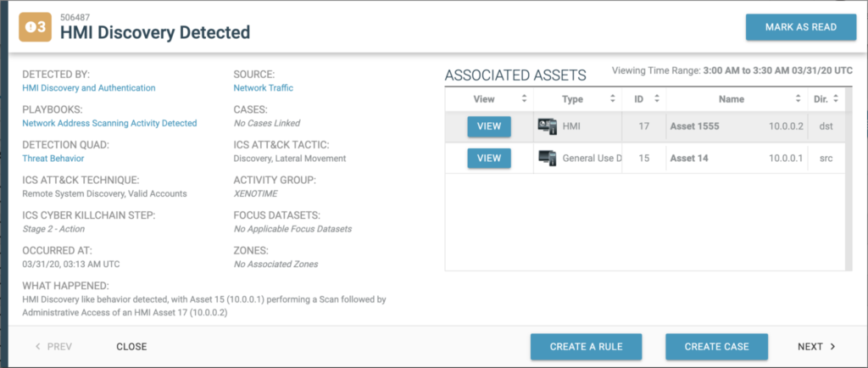Click the General Use device type icon
868x368 pixels.
pyautogui.click(x=548, y=159)
